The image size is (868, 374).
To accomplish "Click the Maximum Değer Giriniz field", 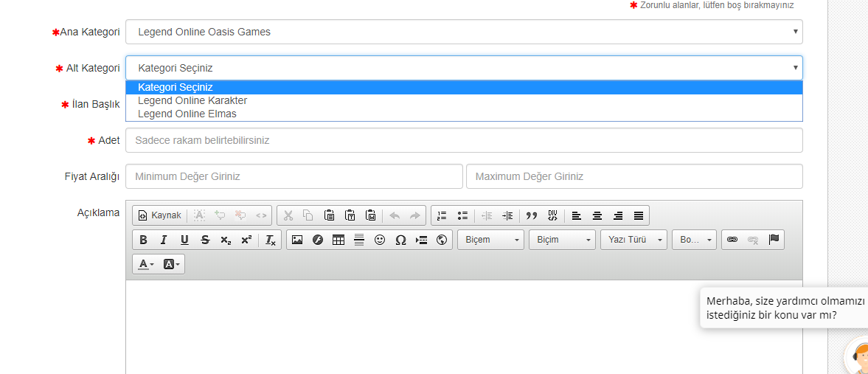I will pyautogui.click(x=634, y=176).
